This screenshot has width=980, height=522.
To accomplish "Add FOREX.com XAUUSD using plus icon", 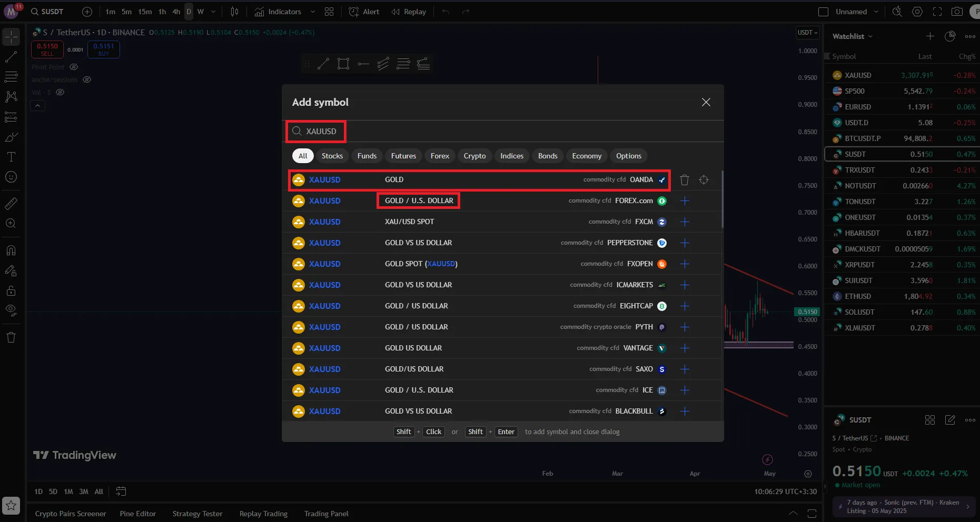I will click(685, 201).
